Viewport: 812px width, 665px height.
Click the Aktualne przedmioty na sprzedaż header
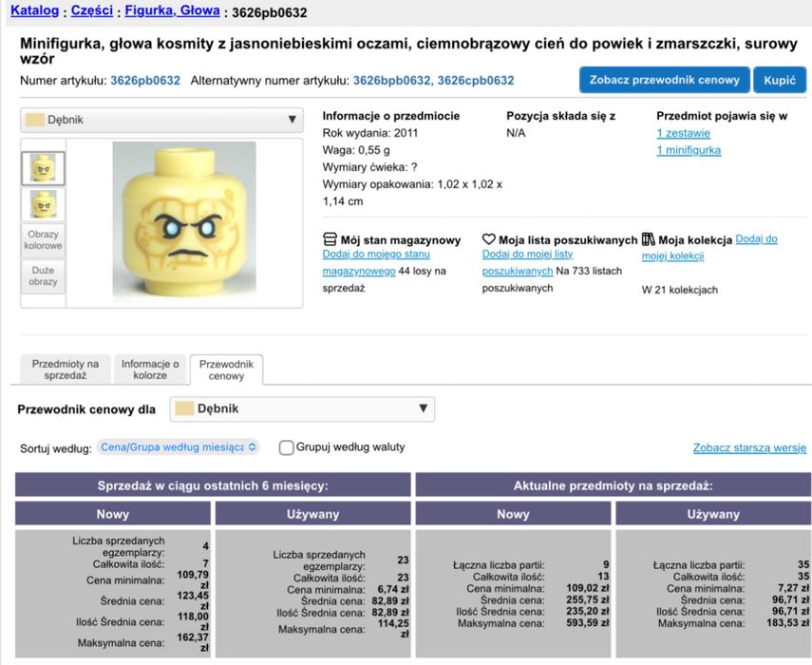pos(614,485)
